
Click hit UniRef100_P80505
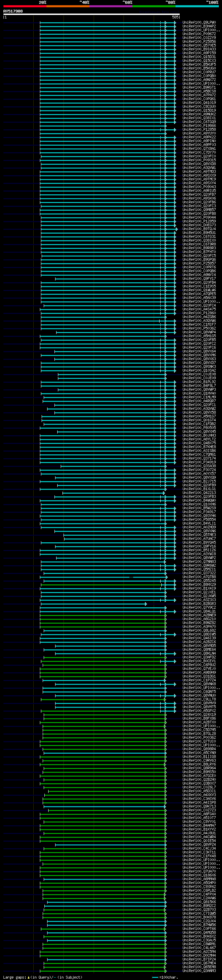point(199,428)
